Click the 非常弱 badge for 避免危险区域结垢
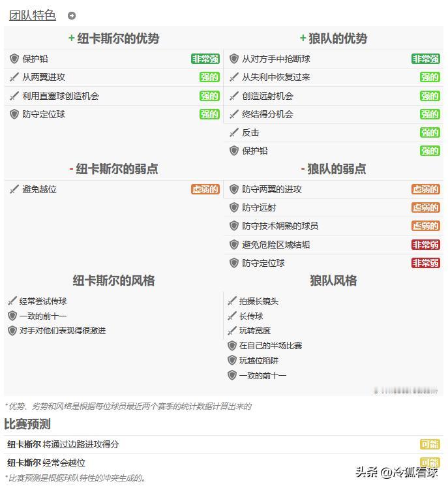448x488 pixels. point(426,245)
